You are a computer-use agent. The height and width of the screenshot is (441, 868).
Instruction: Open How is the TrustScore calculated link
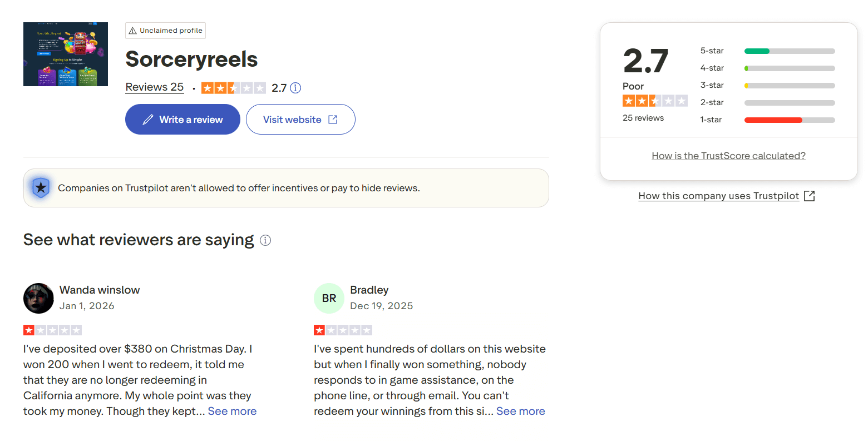tap(728, 156)
